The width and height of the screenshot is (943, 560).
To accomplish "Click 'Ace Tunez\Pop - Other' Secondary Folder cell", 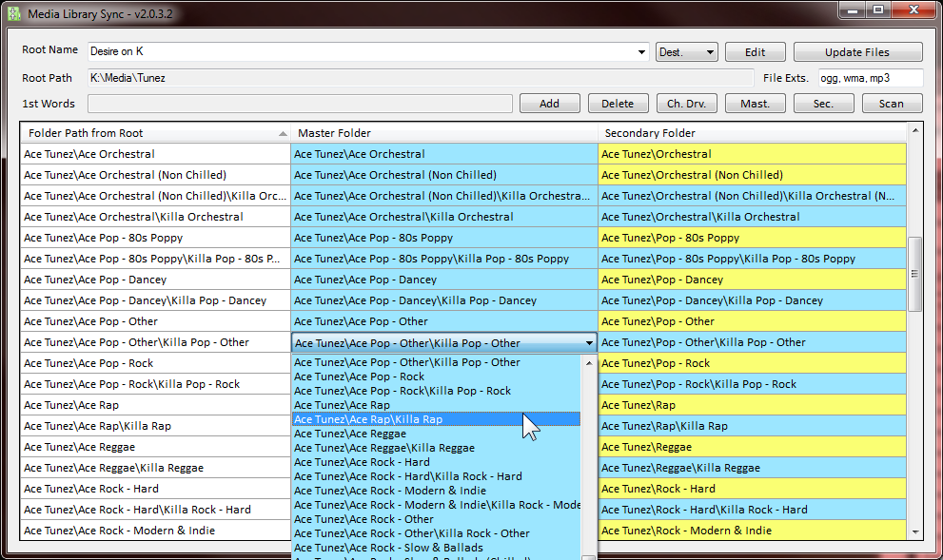I will tap(753, 321).
